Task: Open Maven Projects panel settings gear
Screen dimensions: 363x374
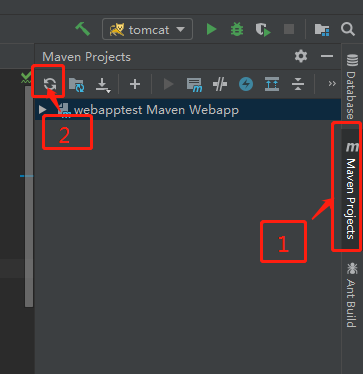Action: click(x=301, y=56)
